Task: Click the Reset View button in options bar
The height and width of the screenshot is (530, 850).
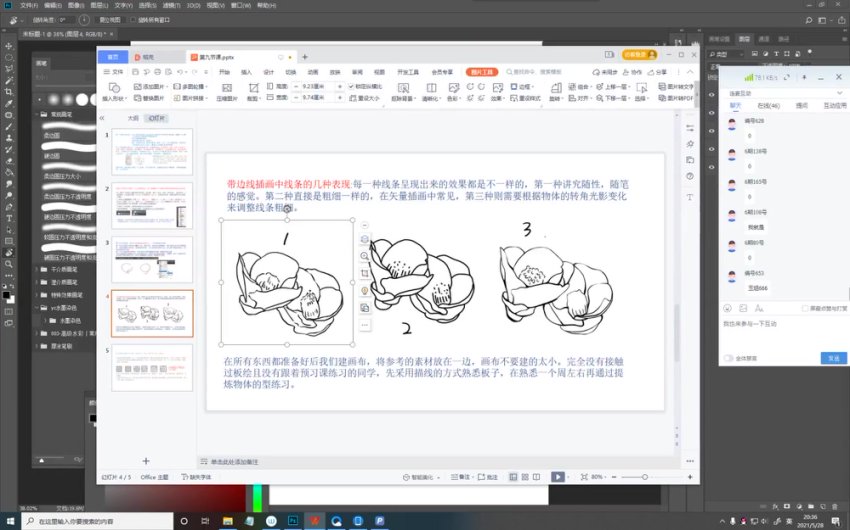Action: tap(109, 19)
